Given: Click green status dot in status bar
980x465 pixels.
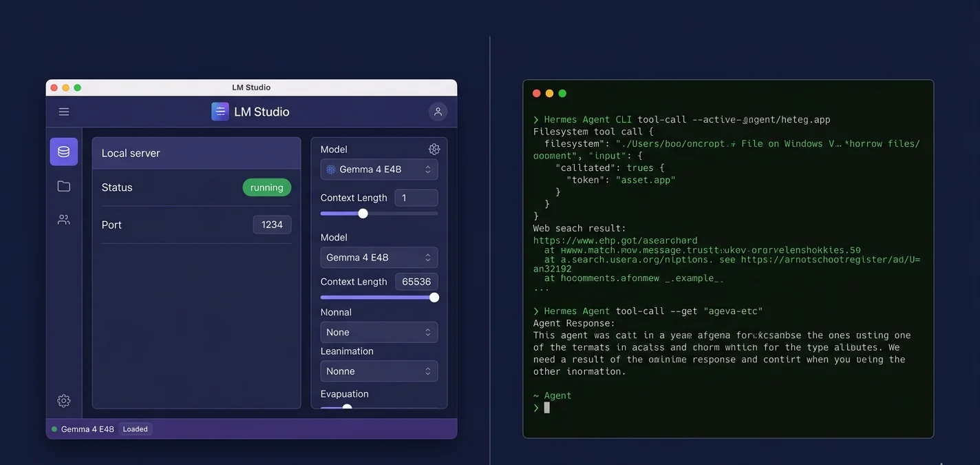Looking at the screenshot, I should click(x=54, y=429).
